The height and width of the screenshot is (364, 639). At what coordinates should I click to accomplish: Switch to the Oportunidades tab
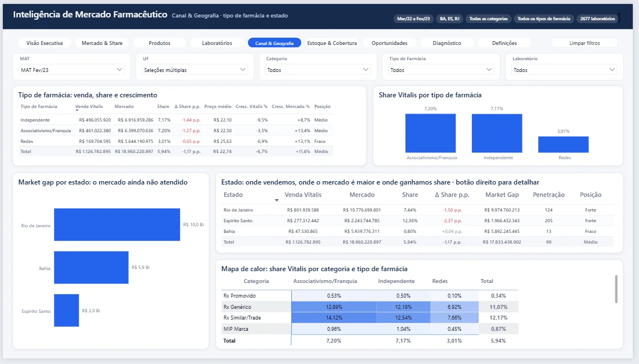389,43
